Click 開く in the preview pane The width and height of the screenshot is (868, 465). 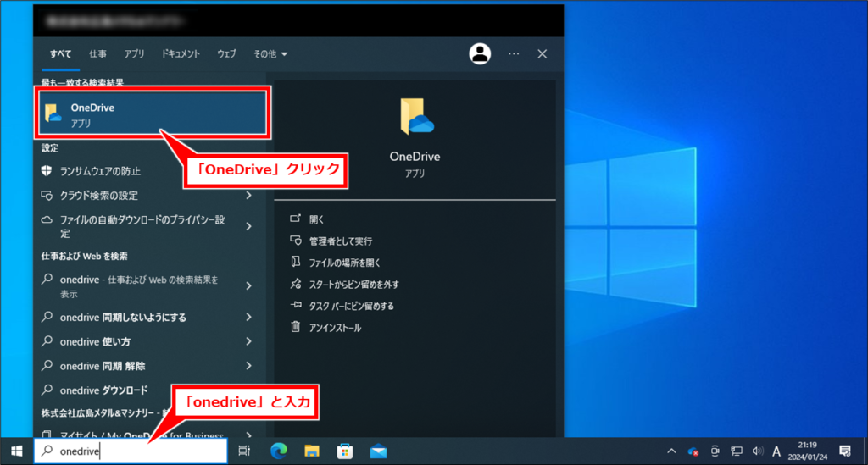pos(316,219)
